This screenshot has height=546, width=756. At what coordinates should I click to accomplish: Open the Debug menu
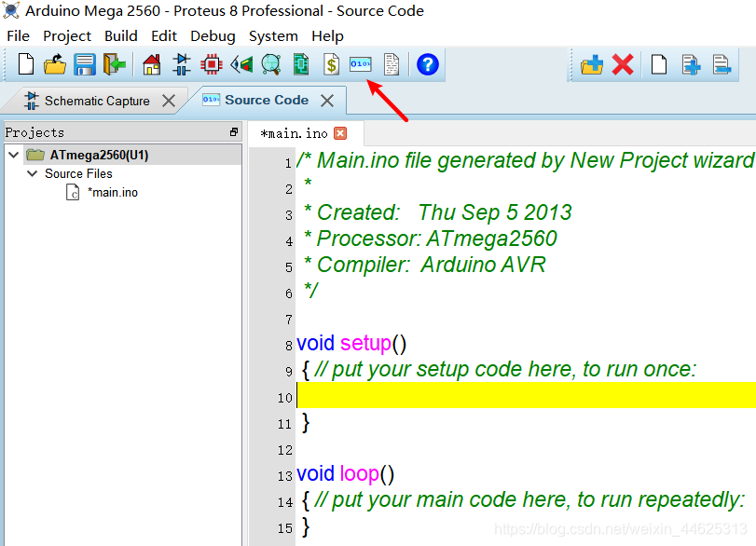[213, 36]
